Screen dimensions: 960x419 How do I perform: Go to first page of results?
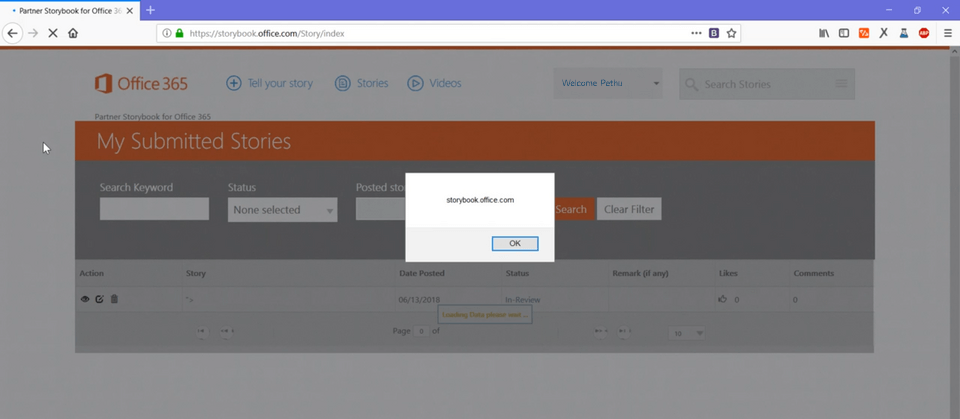pos(202,331)
